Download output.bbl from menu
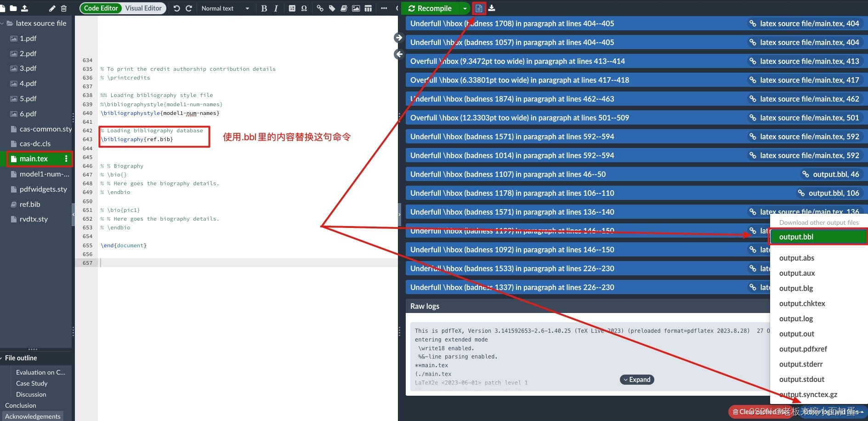868x421 pixels. point(818,237)
